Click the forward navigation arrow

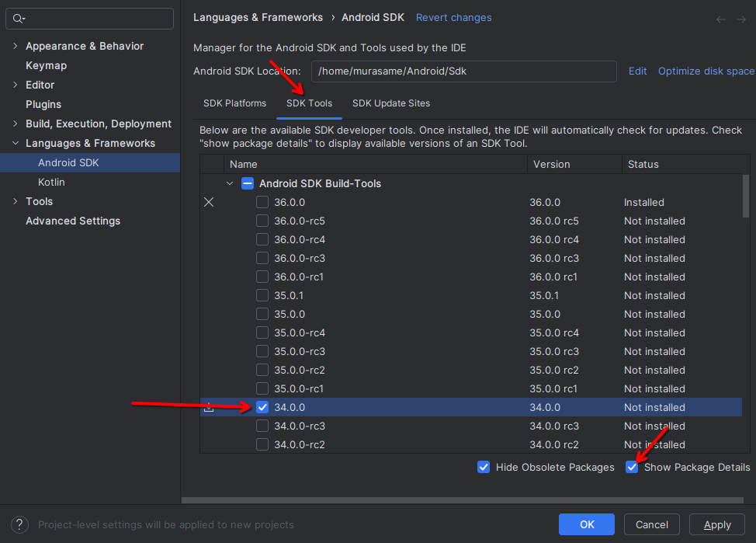point(740,19)
